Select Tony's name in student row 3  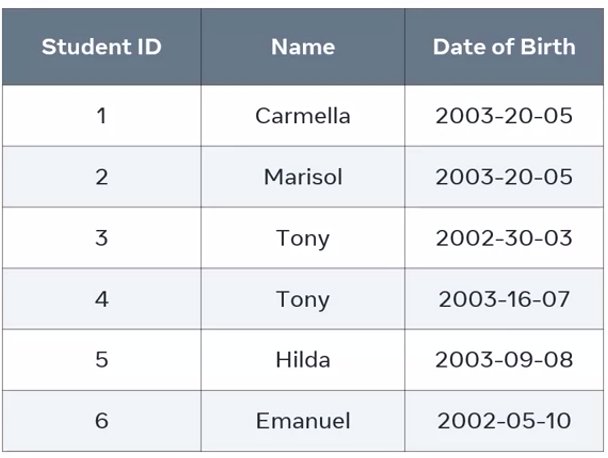click(302, 238)
